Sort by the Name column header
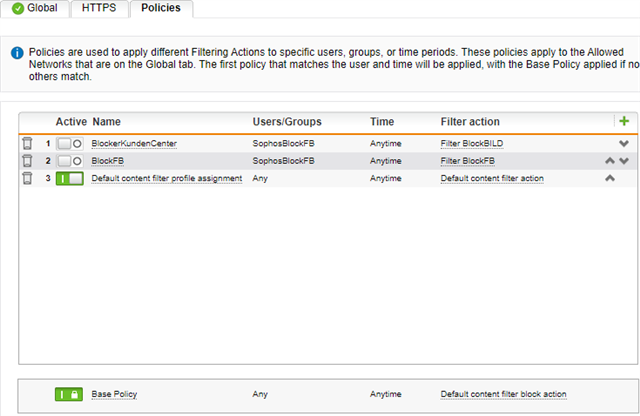 [106, 121]
